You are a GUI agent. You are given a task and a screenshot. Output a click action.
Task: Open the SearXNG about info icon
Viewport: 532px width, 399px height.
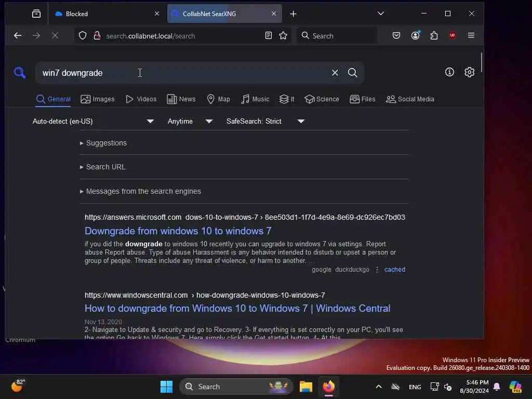[449, 72]
